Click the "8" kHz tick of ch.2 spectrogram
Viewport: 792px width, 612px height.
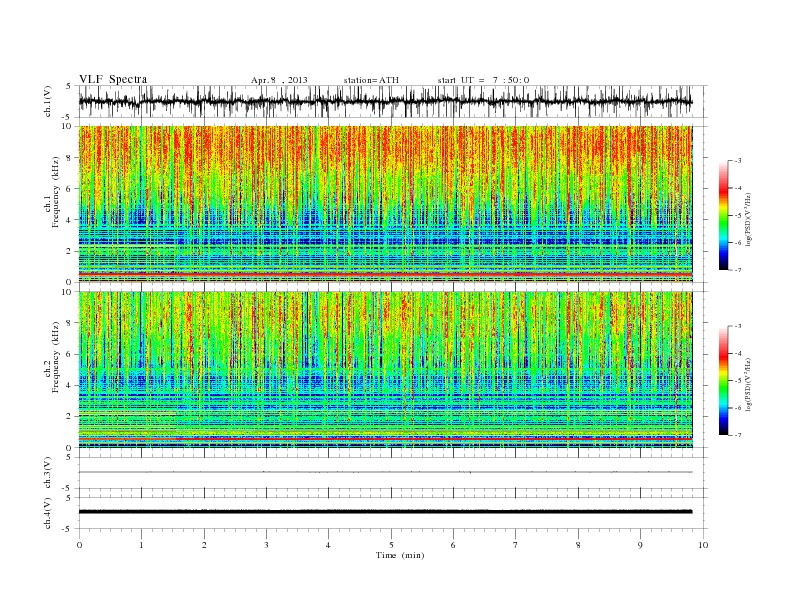pos(70,323)
